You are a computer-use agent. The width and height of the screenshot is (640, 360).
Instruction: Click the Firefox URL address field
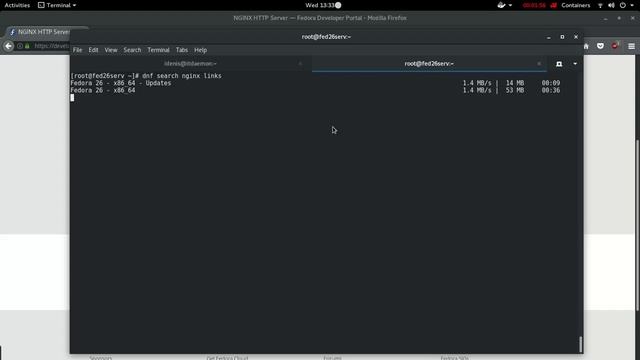point(51,46)
